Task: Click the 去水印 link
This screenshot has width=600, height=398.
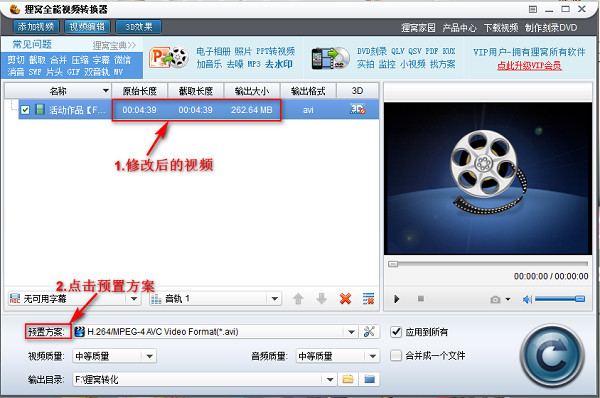Action: tap(279, 64)
